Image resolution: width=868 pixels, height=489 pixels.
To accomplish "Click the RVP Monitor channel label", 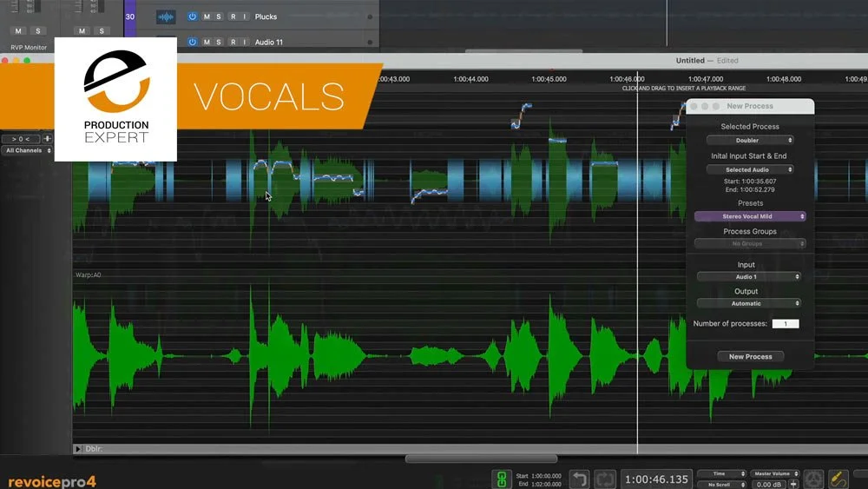I will (29, 48).
